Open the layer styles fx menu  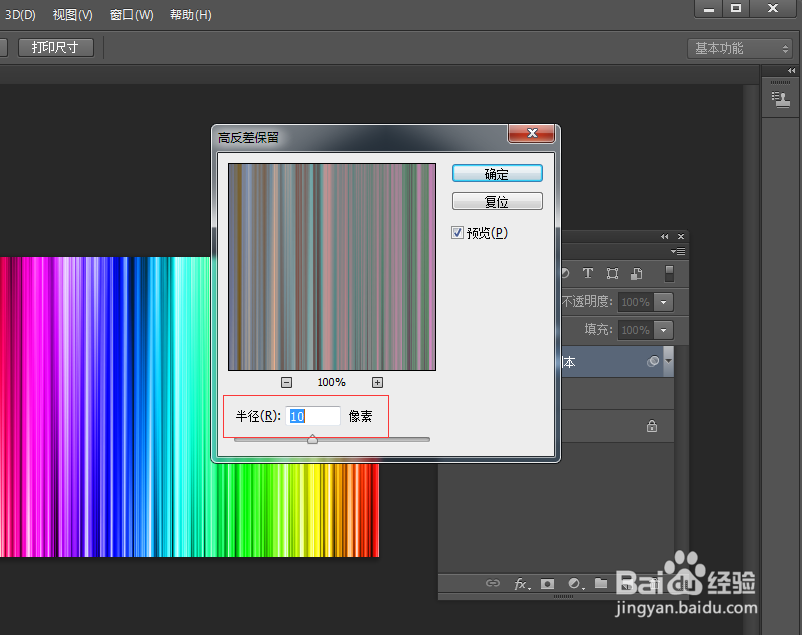pyautogui.click(x=521, y=584)
